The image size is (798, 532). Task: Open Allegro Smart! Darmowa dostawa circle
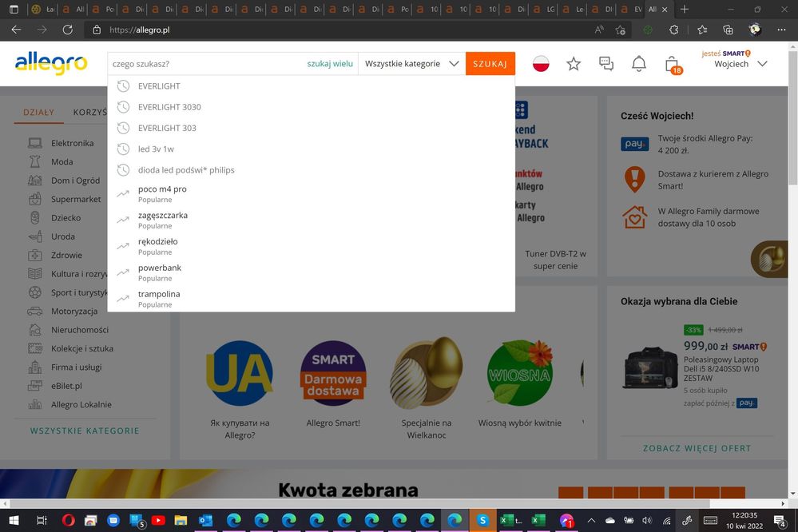(333, 373)
